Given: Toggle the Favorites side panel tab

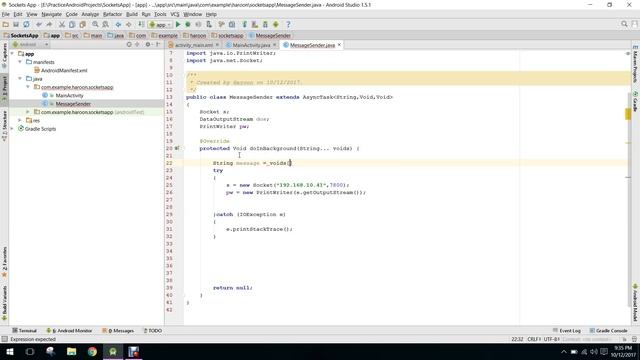Looking at the screenshot, I should click(4, 262).
